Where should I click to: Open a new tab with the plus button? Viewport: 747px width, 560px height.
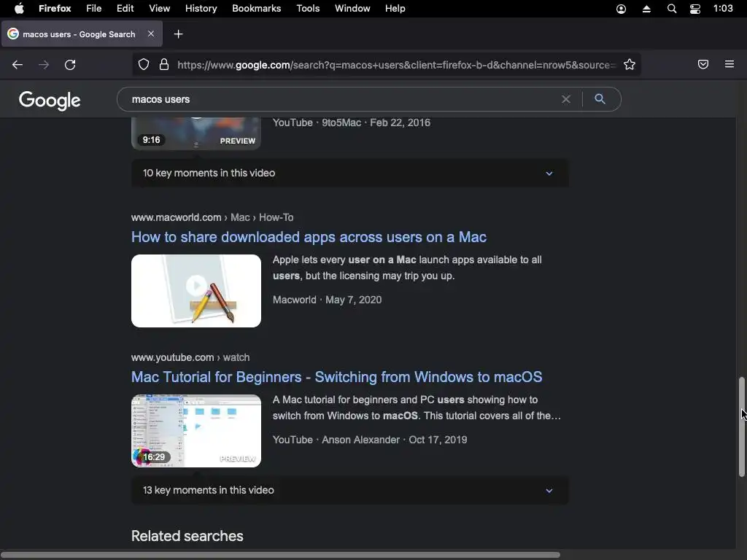178,34
